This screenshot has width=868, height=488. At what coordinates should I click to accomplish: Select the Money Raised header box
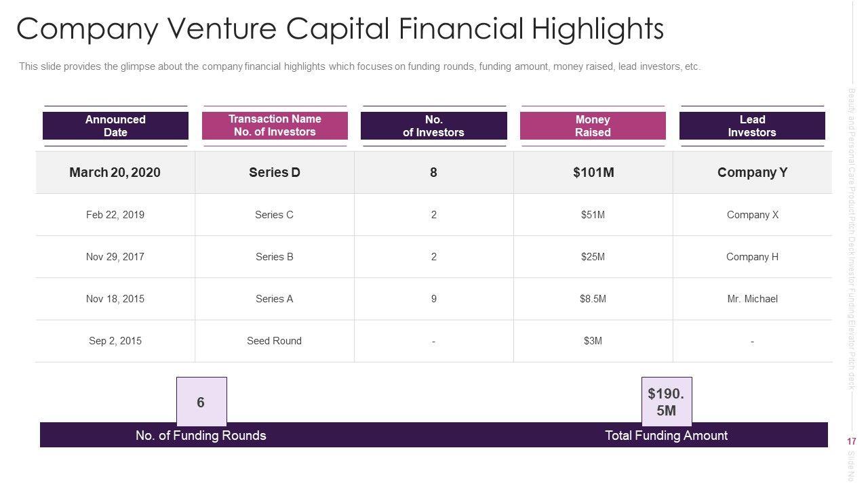point(593,126)
